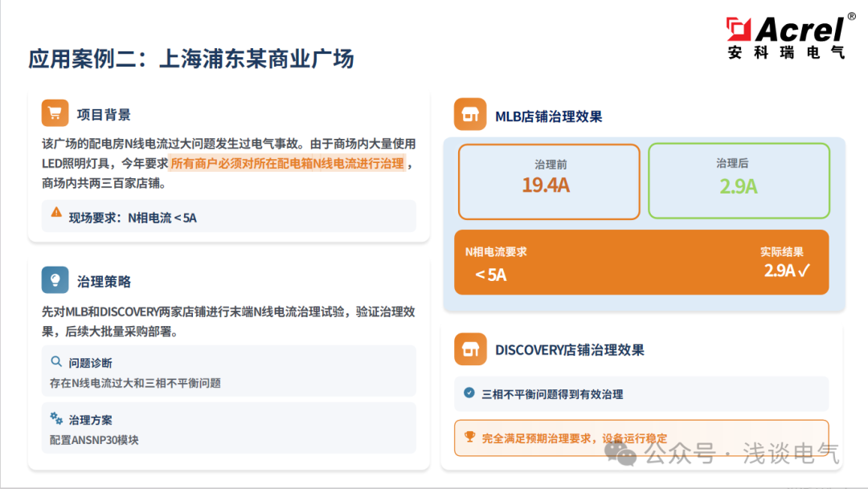Click the trophy icon in the bottom banner
This screenshot has width=868, height=489.
click(469, 438)
